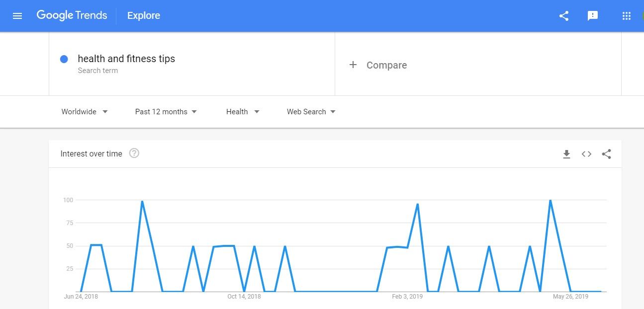Click the last 100 peak, near May 2019
This screenshot has width=644, height=309.
coord(550,200)
